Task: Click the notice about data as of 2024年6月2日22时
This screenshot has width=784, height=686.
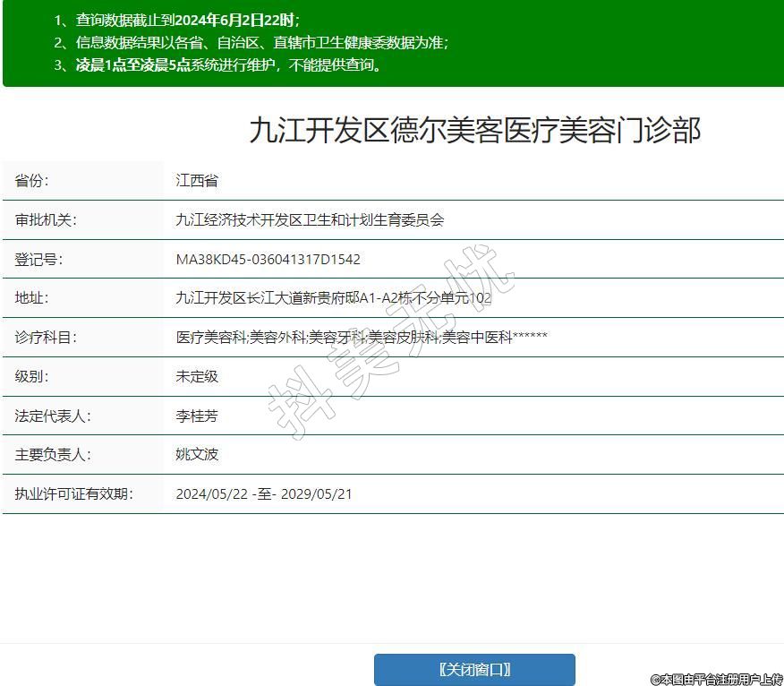Action: click(187, 20)
